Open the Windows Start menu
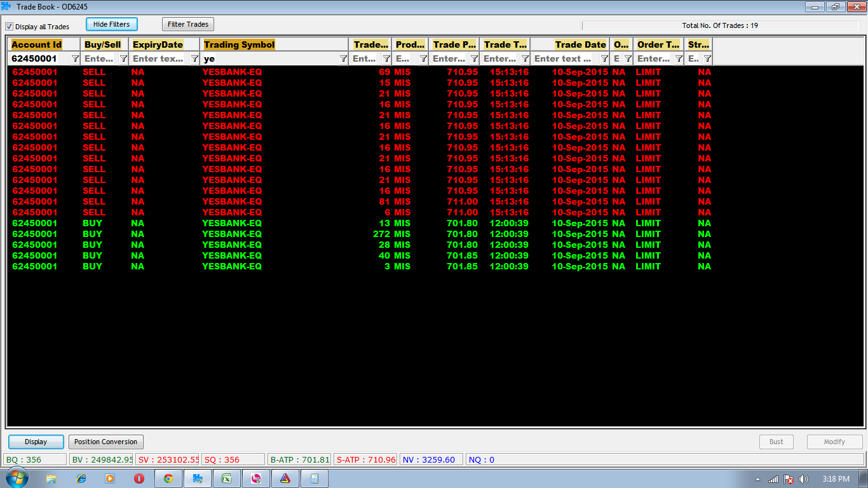 [x=16, y=478]
